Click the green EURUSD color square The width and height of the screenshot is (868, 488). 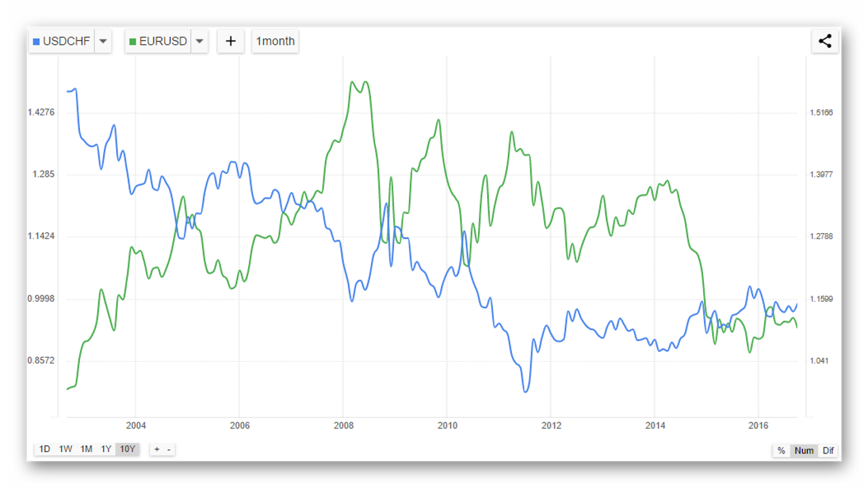coord(132,42)
